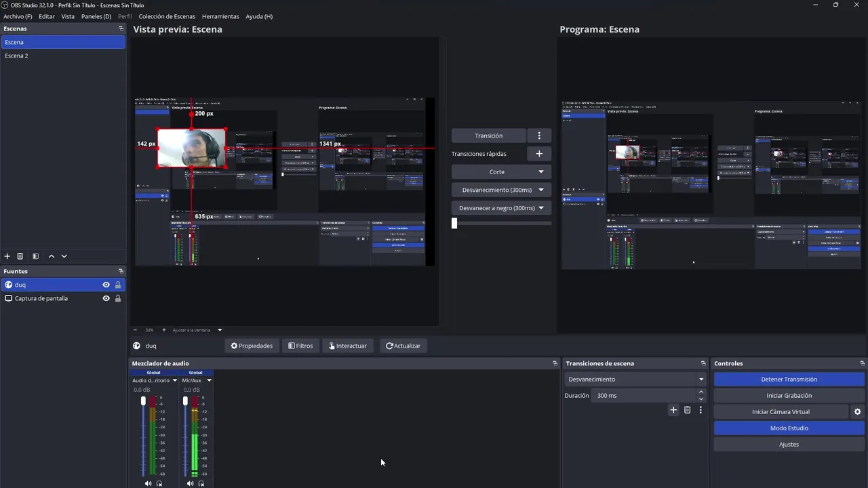Click Detener Transmisión button
Viewport: 868px width, 488px height.
coord(789,379)
